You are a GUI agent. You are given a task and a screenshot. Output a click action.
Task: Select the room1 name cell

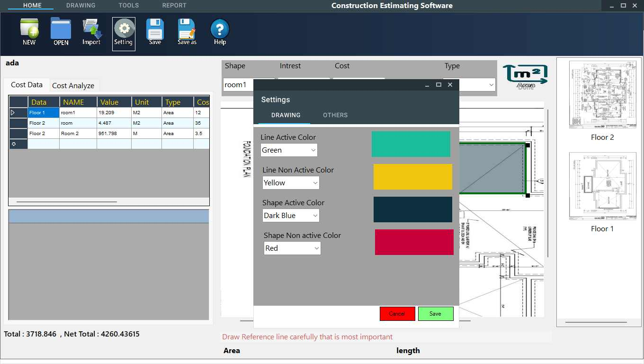(78, 113)
